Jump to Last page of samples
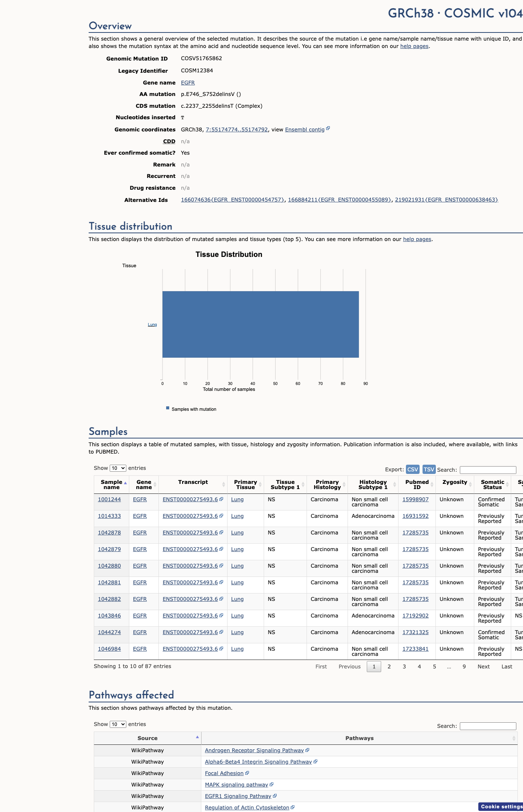This screenshot has height=812, width=523. 507,667
